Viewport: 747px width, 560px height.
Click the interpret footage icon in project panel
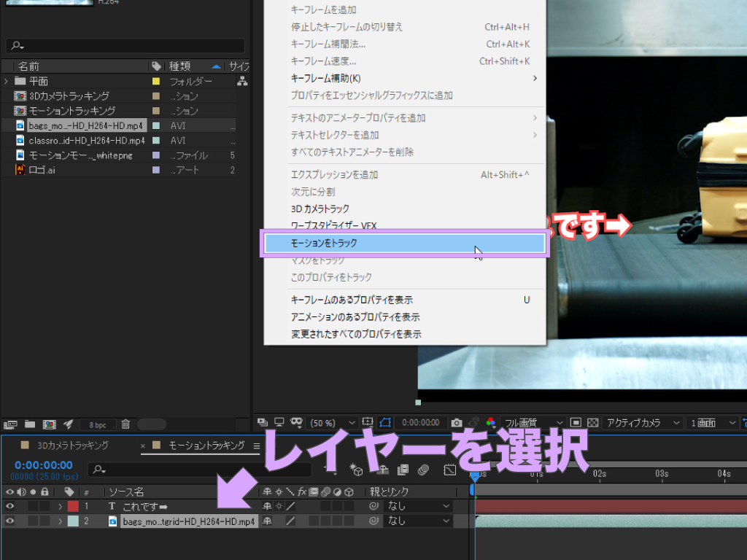(11, 424)
